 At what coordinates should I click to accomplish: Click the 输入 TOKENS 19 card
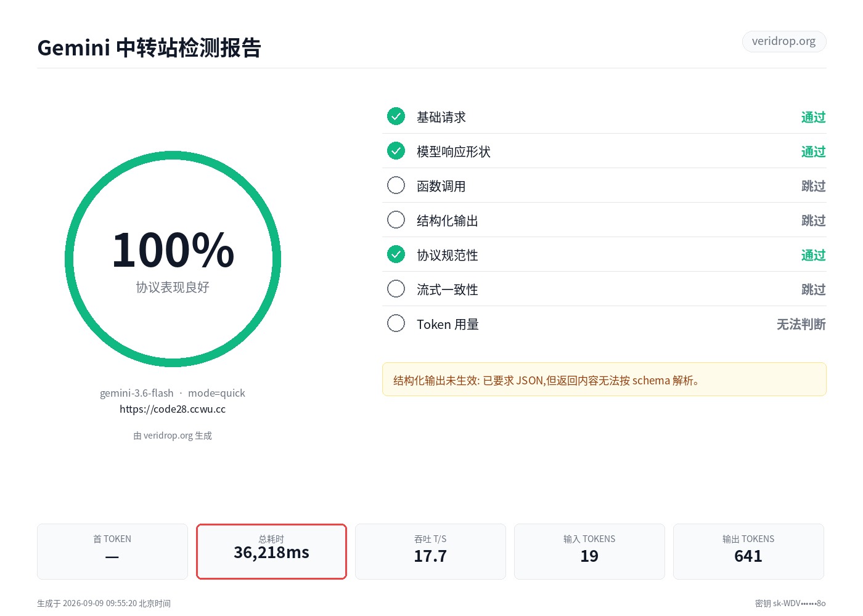(x=589, y=551)
